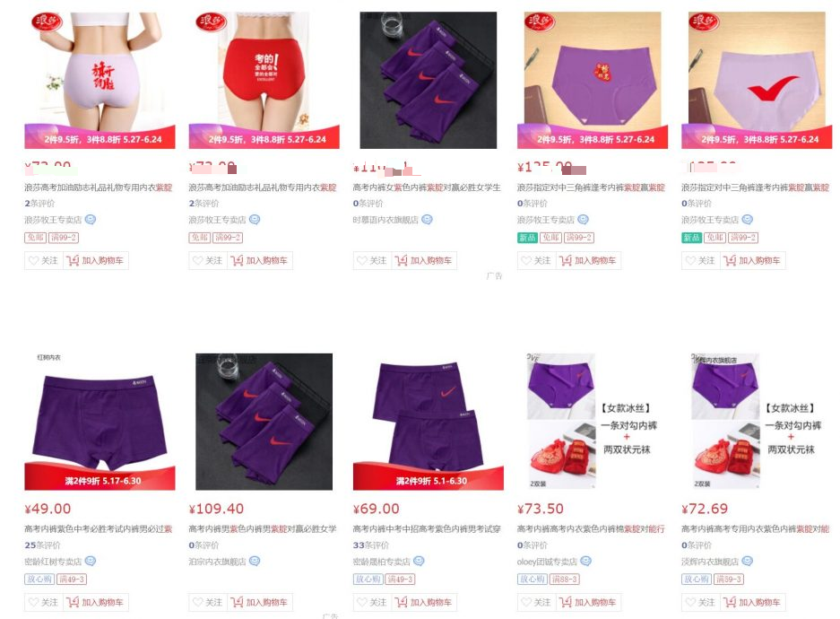
Task: Click the chat icon next to 泊宗内衣旗舰店
Action: click(x=255, y=561)
